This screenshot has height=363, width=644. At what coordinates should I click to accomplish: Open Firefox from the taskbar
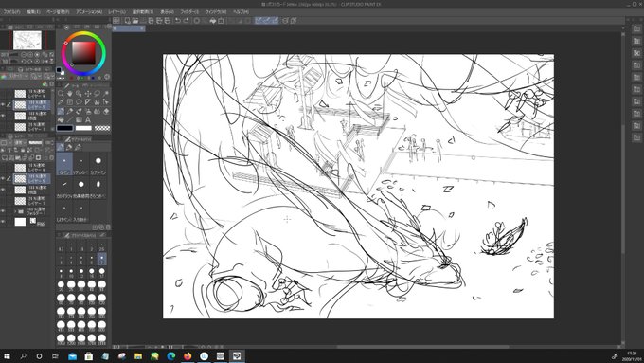188,356
